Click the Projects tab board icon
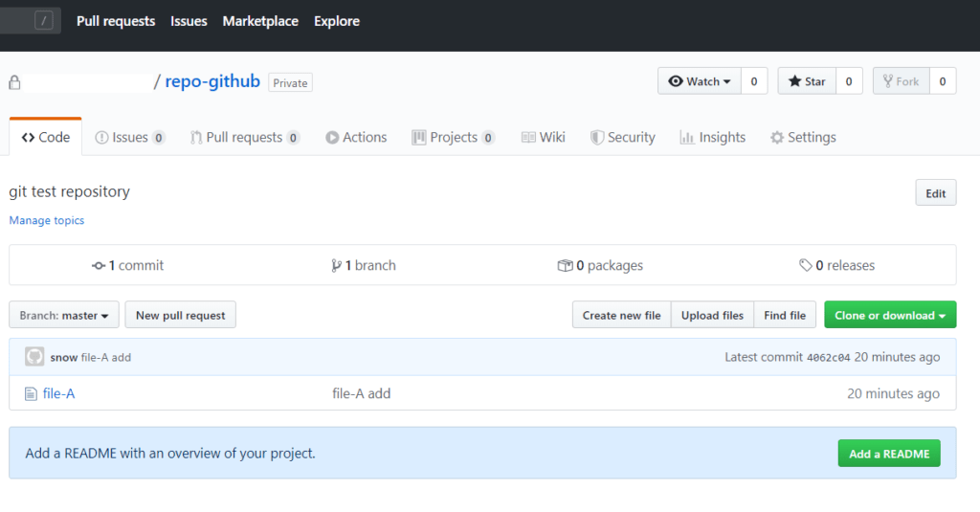This screenshot has width=980, height=512. pyautogui.click(x=419, y=138)
